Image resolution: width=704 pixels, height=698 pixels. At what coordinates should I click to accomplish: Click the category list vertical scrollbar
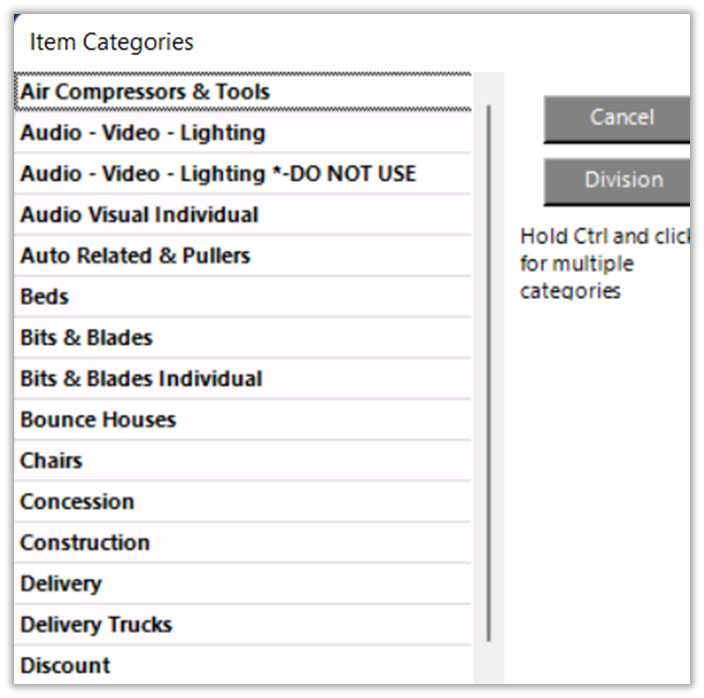(489, 370)
